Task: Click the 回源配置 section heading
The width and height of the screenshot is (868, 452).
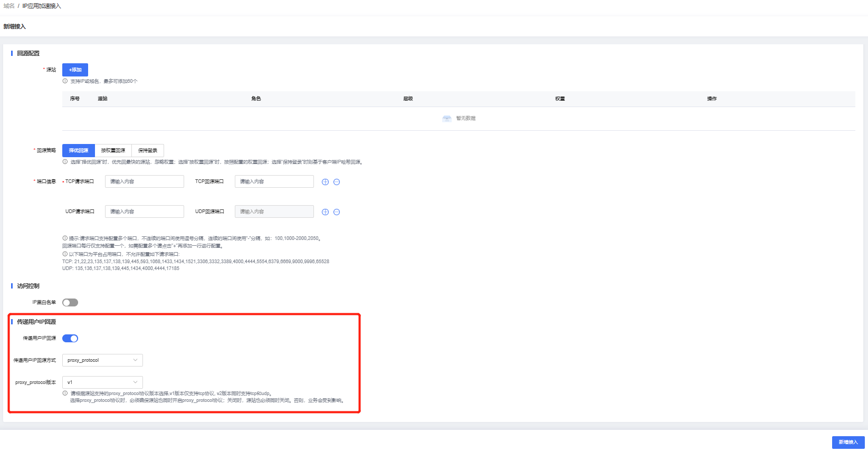Action: 28,53
